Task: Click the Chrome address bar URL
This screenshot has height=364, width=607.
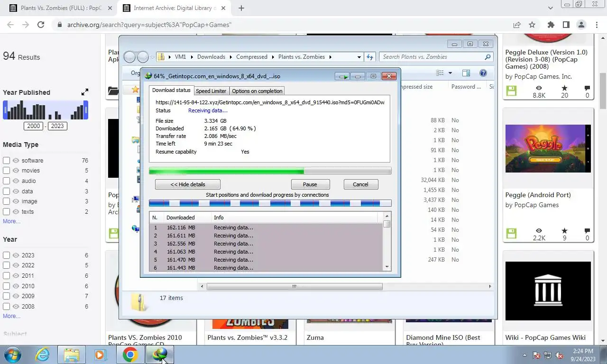Action: [x=149, y=25]
